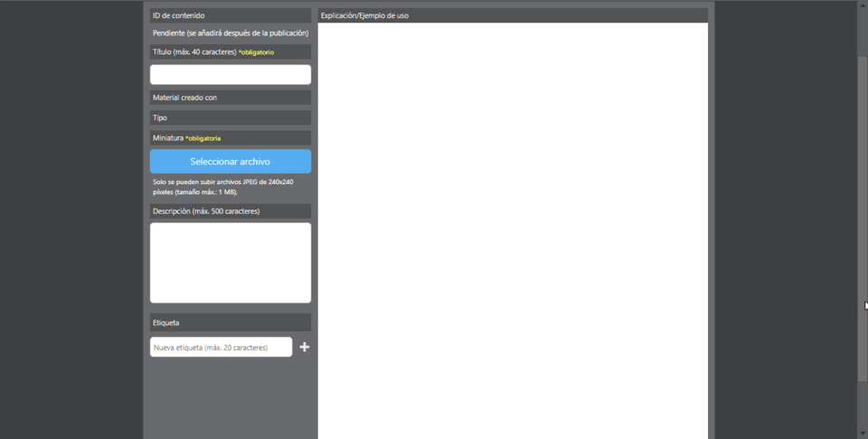Click the scrollbar down arrow
The height and width of the screenshot is (439, 868).
863,433
